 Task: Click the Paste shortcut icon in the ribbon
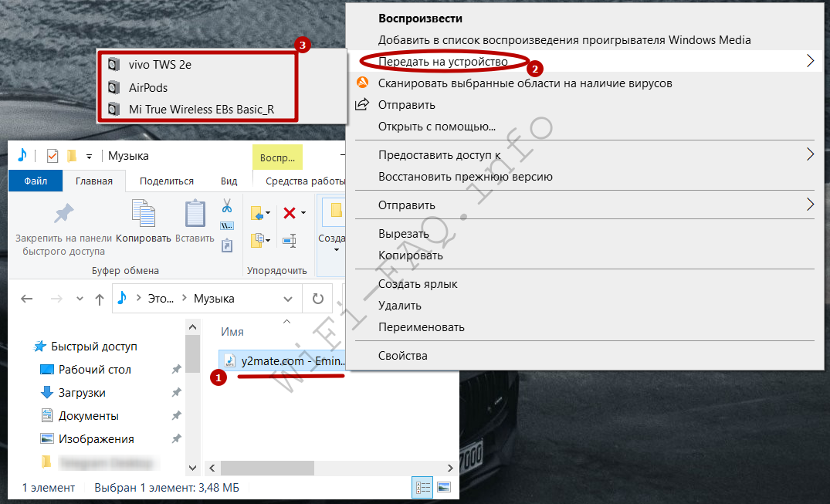point(227,245)
